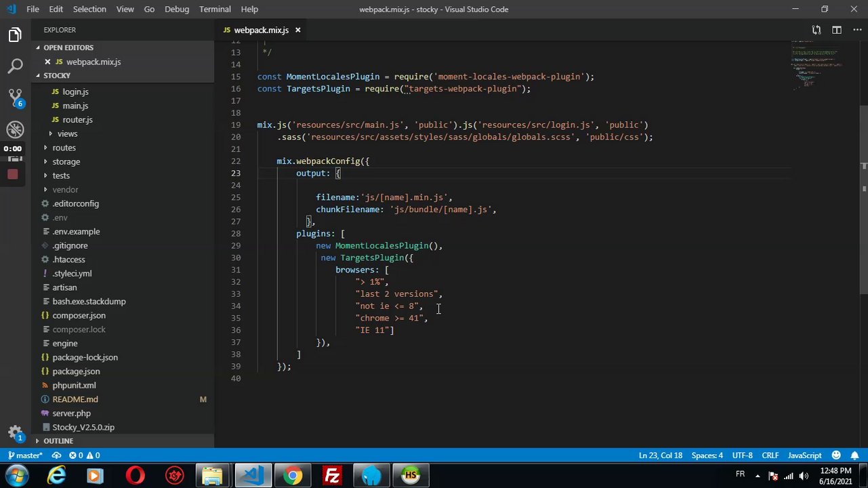Launch Internet Explorer from the taskbar

click(x=56, y=476)
